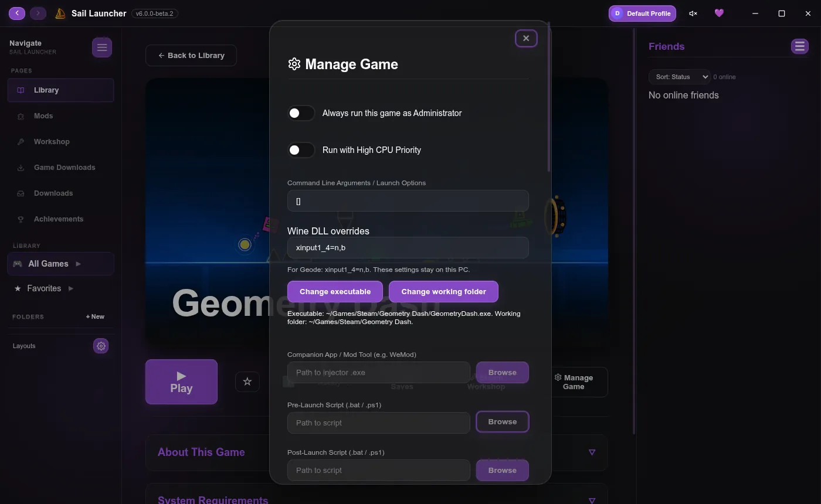
Task: Click Change working folder button
Action: click(x=443, y=291)
